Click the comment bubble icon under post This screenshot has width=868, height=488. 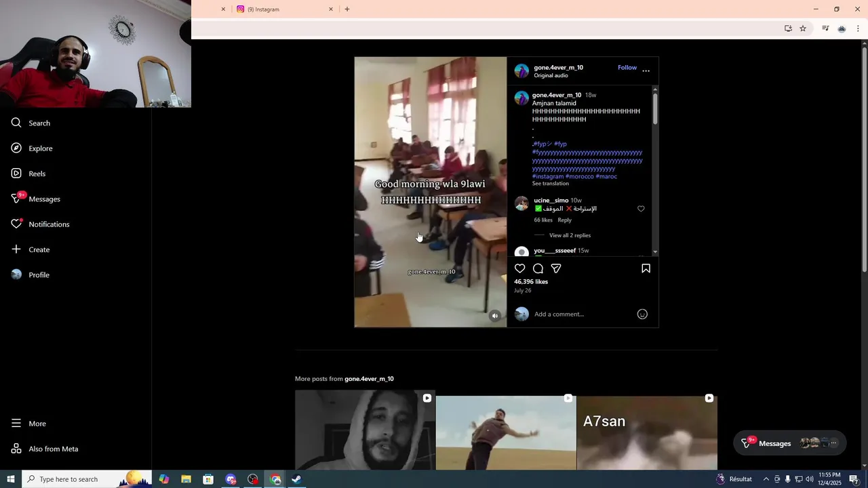538,268
